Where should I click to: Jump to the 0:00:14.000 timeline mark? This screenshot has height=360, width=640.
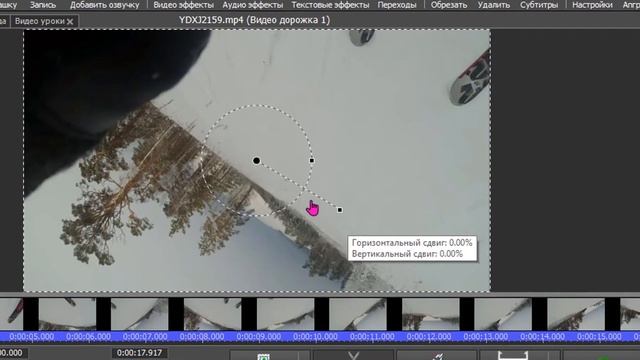pos(542,337)
